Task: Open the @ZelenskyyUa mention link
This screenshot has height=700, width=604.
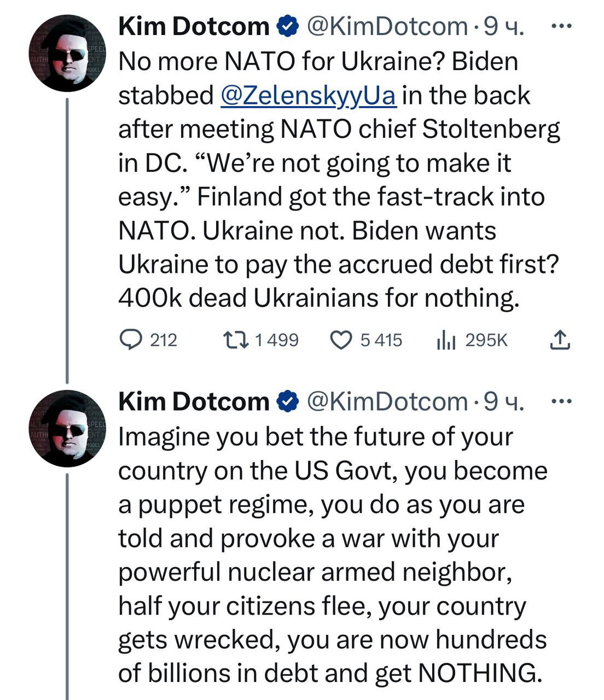Action: [308, 95]
